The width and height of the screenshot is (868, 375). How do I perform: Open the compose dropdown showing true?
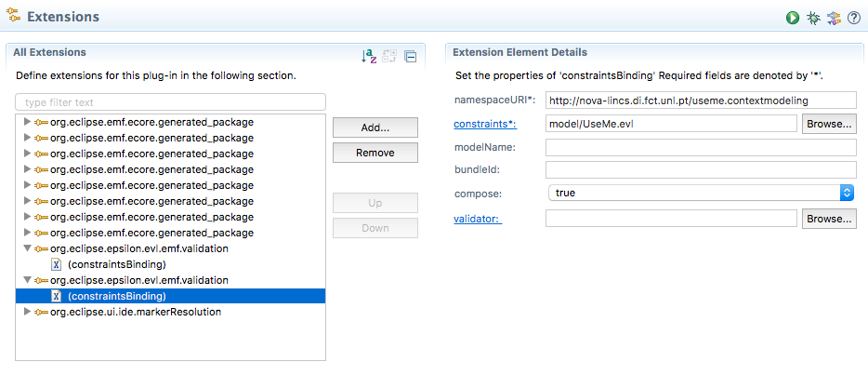point(701,193)
